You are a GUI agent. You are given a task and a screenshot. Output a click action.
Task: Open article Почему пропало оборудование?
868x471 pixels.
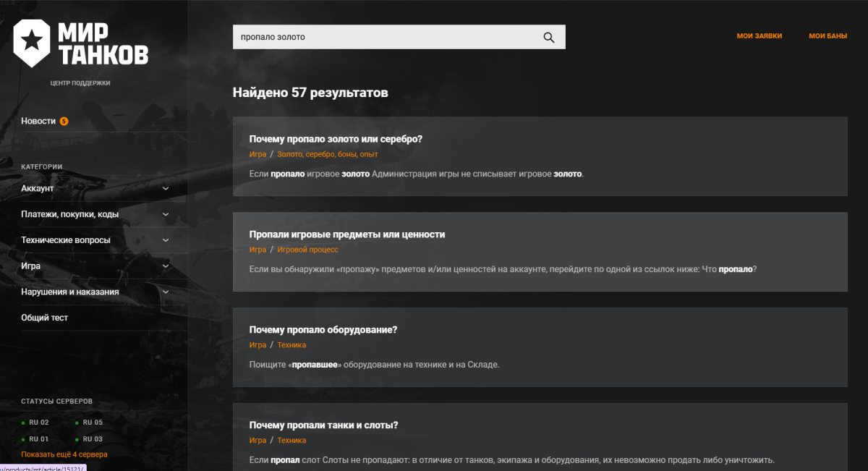pyautogui.click(x=323, y=330)
